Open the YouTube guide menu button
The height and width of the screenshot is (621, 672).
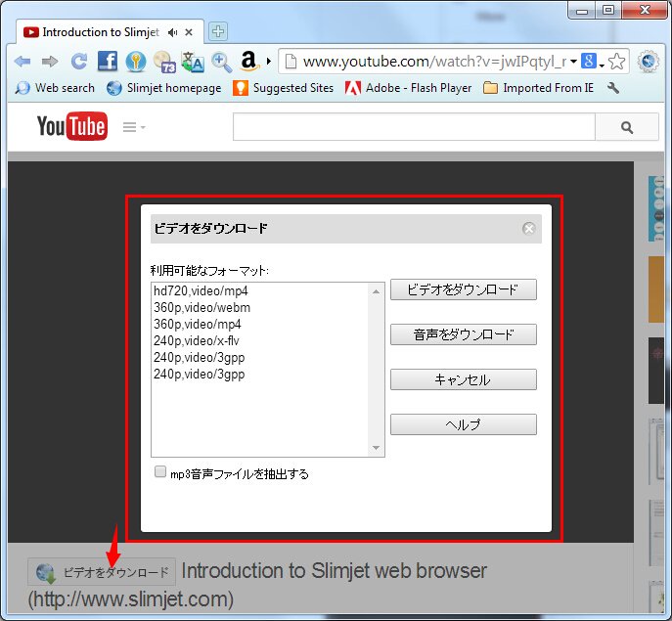[x=134, y=127]
